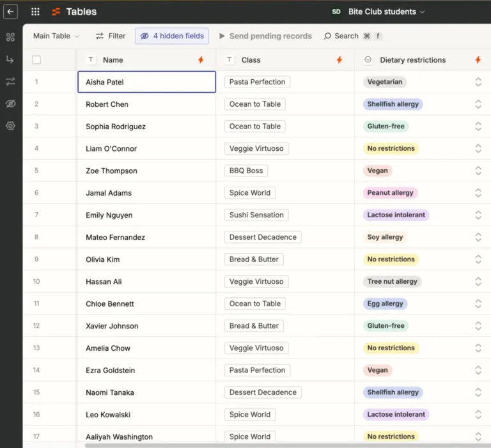Click Lactose intolerant tag for Emily Nguyen

tap(396, 215)
